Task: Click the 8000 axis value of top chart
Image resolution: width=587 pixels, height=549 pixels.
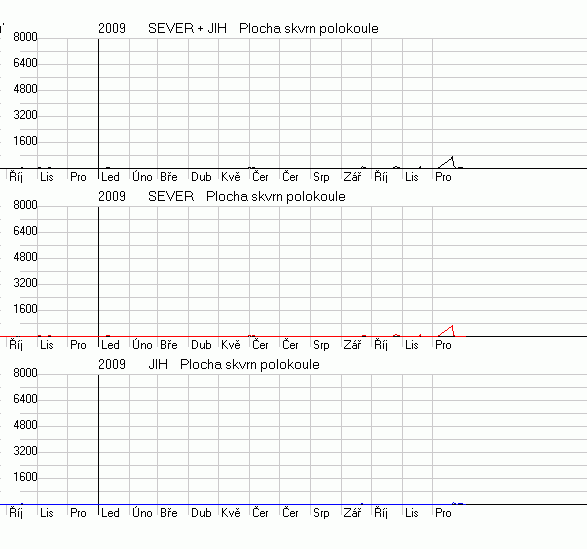Action: (x=25, y=37)
